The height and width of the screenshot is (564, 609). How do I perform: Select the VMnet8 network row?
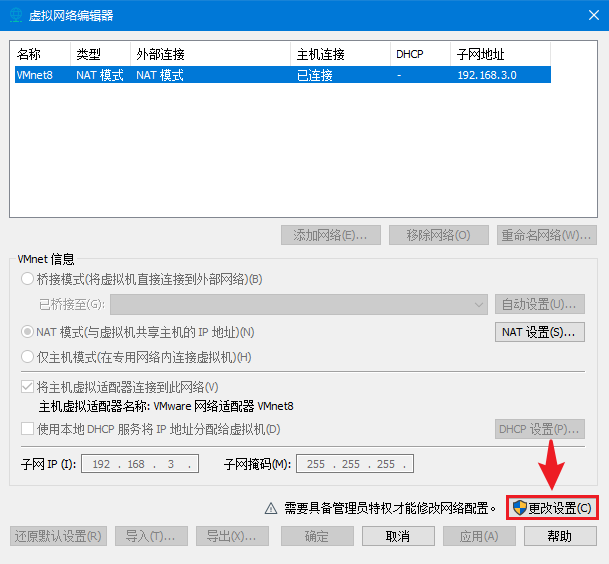(x=280, y=75)
